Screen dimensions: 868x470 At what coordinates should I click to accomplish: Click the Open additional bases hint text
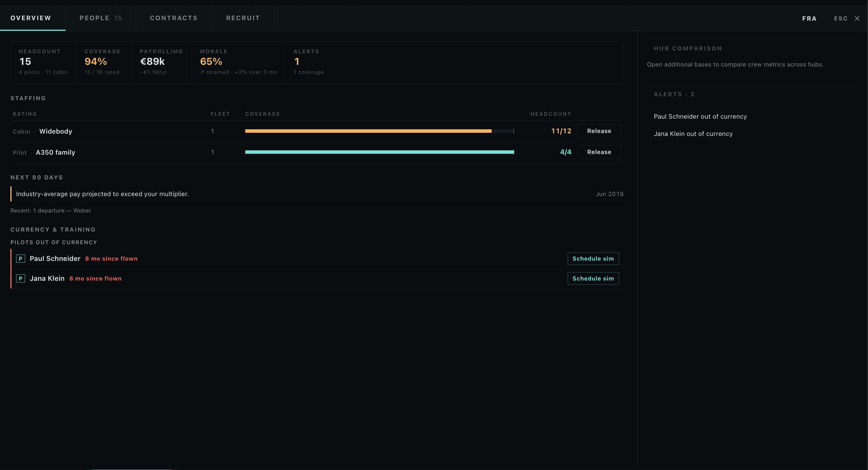pos(735,64)
